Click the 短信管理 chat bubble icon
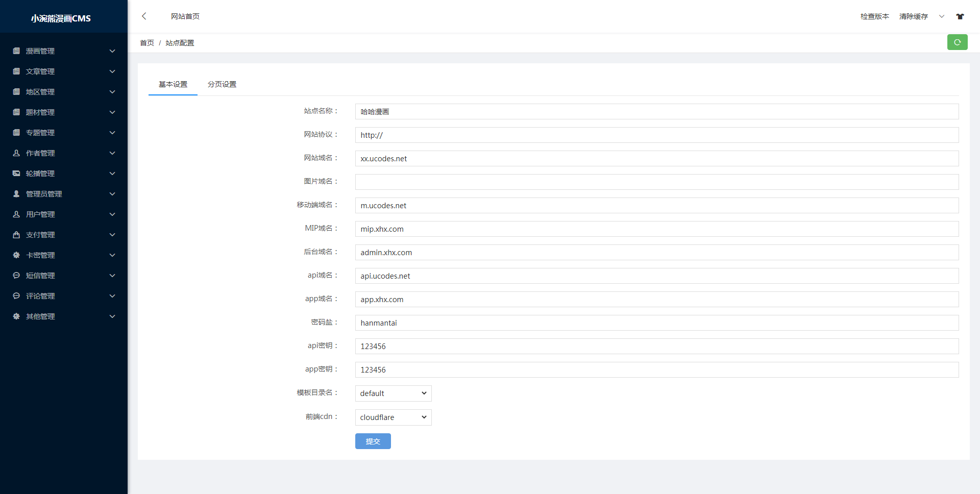This screenshot has width=980, height=494. (x=16, y=276)
